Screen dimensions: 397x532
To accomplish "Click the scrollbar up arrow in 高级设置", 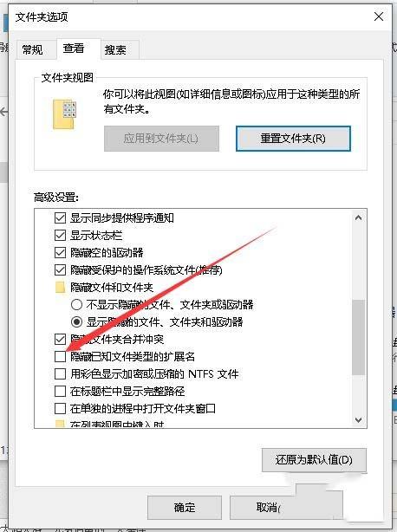I will (358, 217).
